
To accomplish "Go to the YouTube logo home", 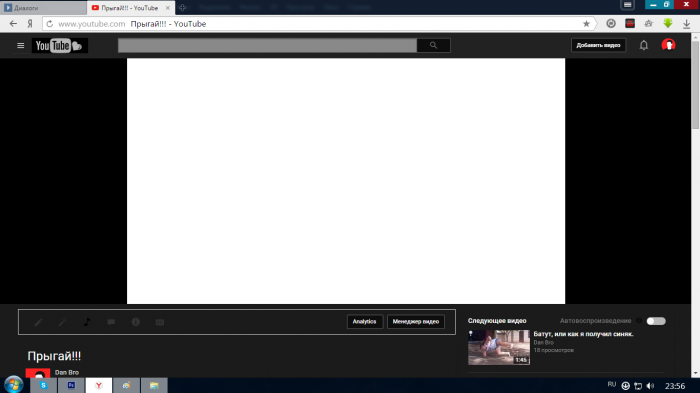I will coord(59,46).
